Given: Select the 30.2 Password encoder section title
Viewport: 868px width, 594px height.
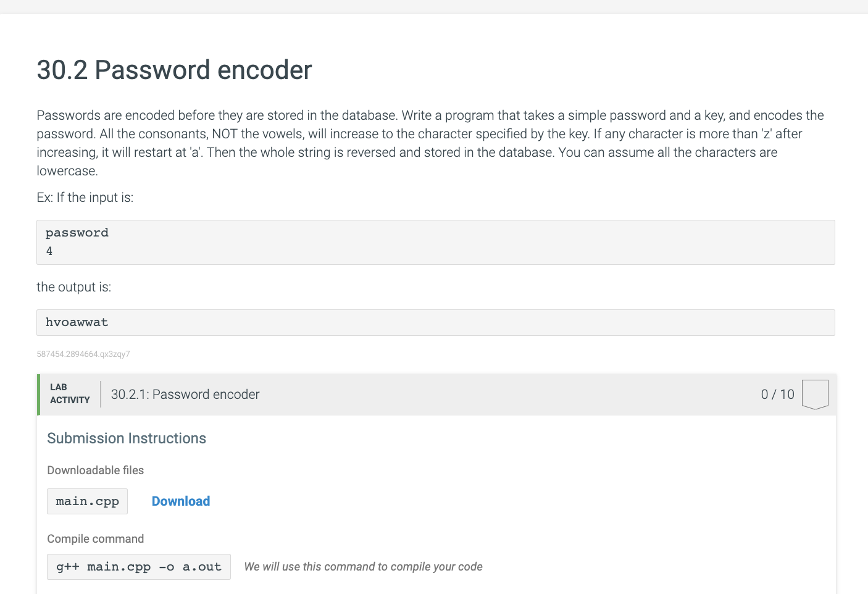Looking at the screenshot, I should click(174, 70).
